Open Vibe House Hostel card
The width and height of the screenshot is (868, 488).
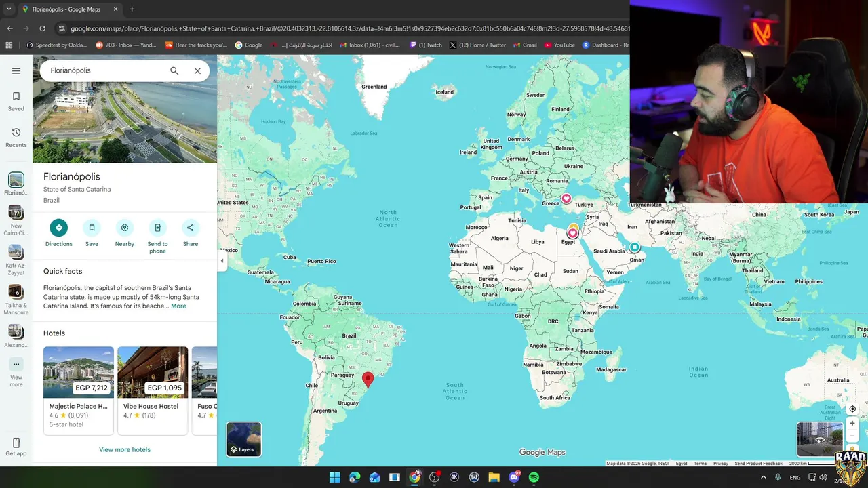pyautogui.click(x=153, y=390)
